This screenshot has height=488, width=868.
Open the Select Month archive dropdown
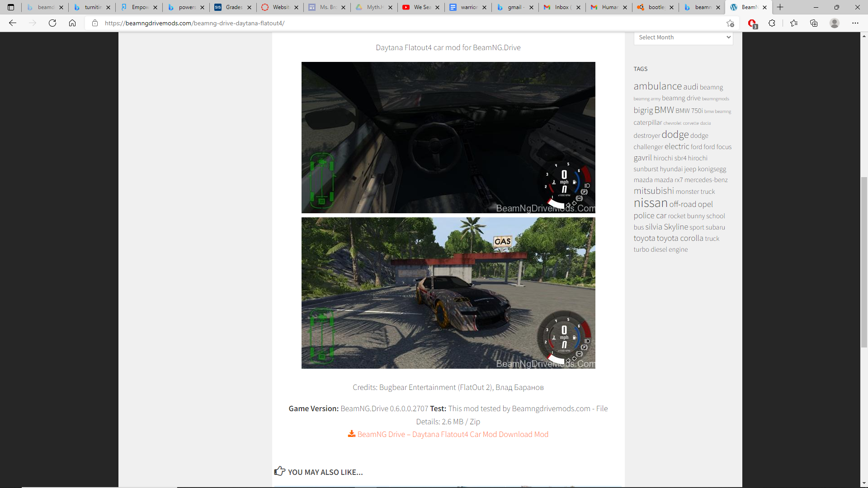tap(683, 38)
